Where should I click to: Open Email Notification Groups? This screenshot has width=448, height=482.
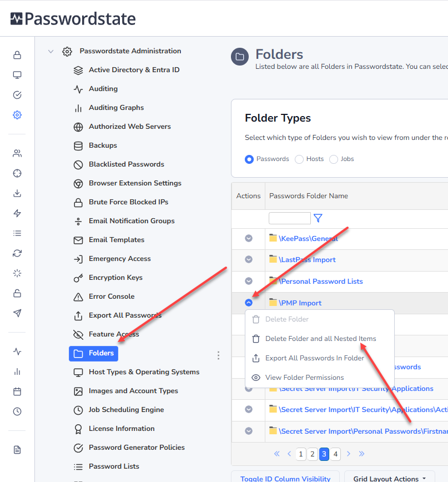coord(132,220)
